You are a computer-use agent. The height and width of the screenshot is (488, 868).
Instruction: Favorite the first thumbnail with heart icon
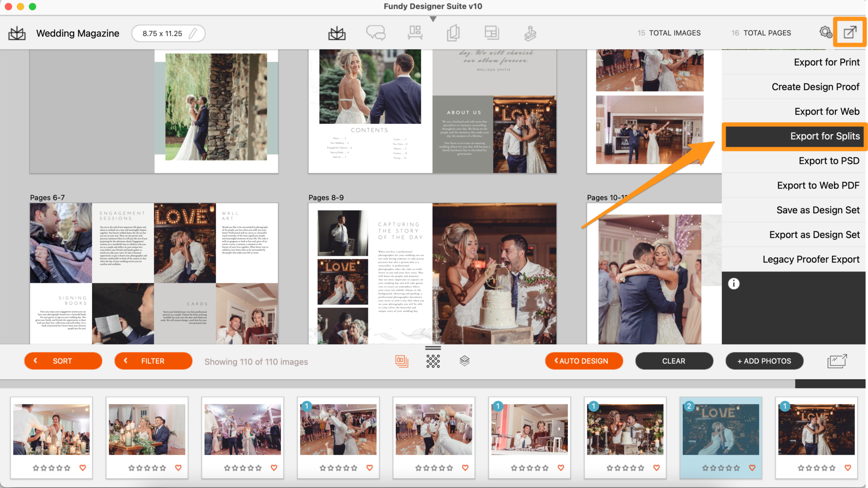tap(83, 468)
